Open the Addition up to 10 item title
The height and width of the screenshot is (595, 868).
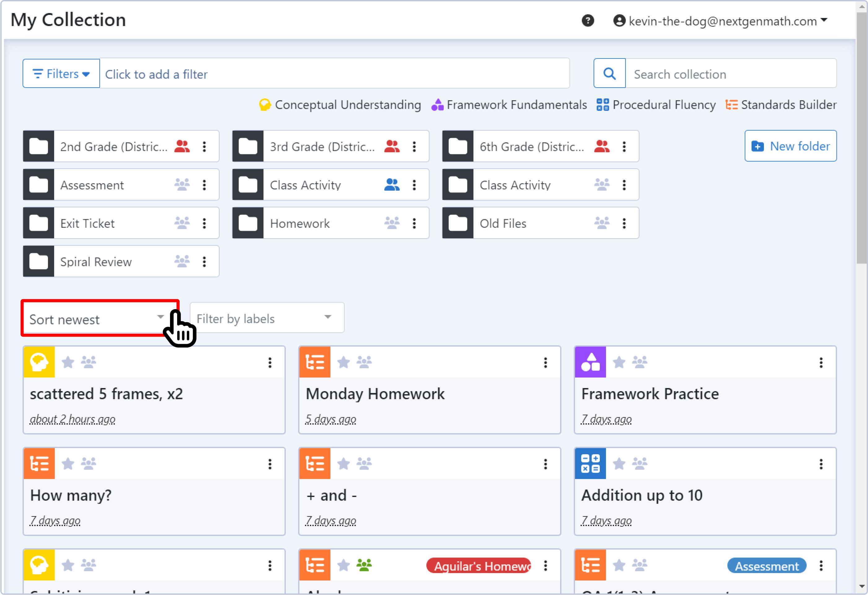click(642, 496)
